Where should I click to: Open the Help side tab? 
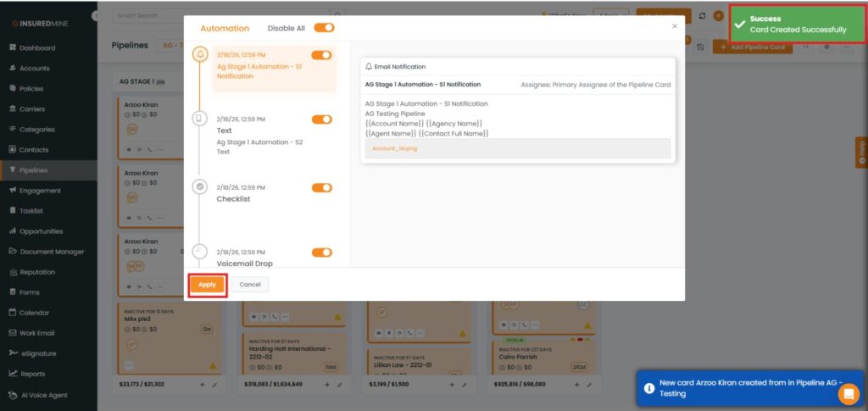pyautogui.click(x=861, y=153)
